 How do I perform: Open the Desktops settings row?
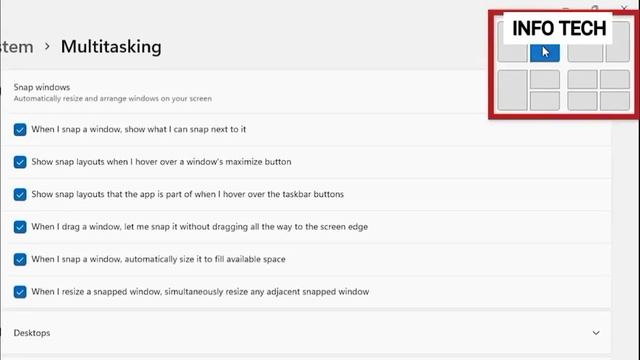coord(309,333)
